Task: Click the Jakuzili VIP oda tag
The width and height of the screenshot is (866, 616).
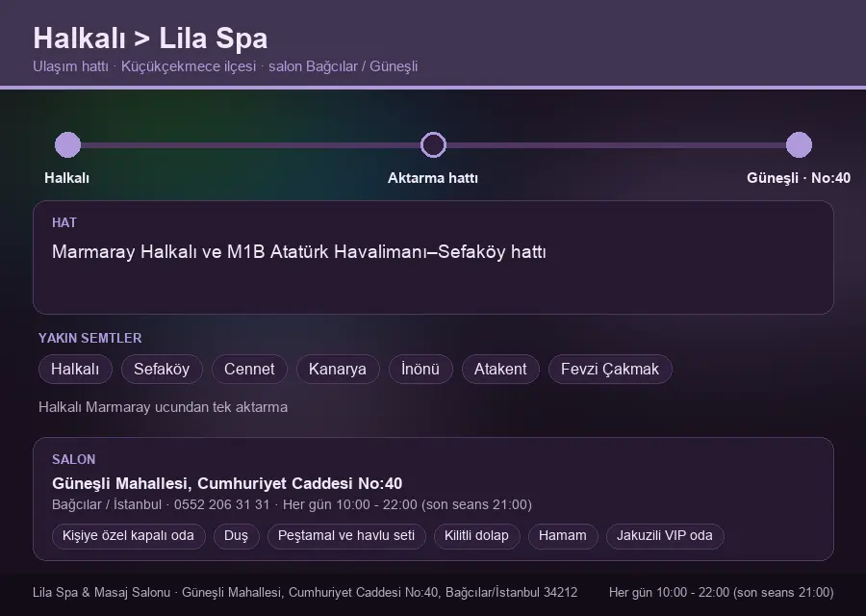Action: [664, 536]
